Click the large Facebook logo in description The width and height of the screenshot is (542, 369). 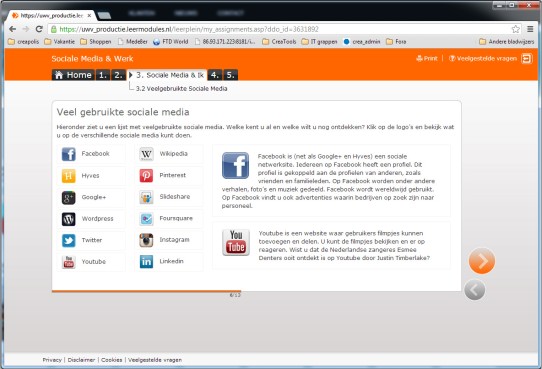[235, 165]
